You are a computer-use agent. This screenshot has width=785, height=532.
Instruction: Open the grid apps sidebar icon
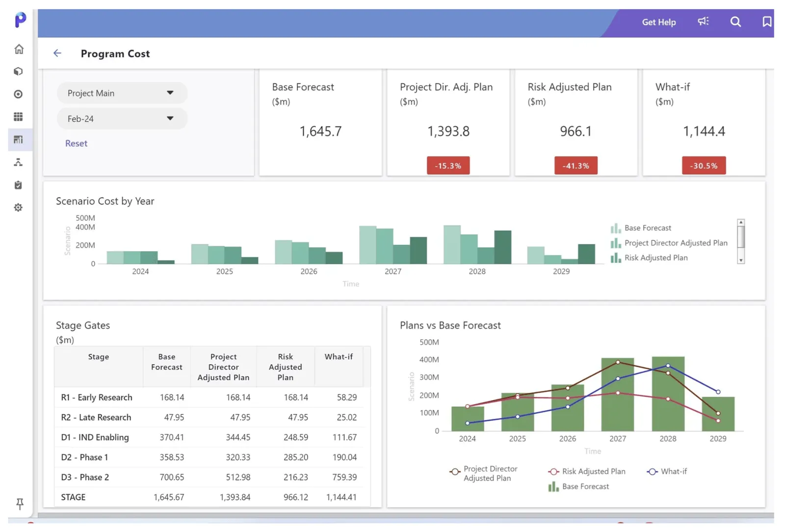(18, 117)
